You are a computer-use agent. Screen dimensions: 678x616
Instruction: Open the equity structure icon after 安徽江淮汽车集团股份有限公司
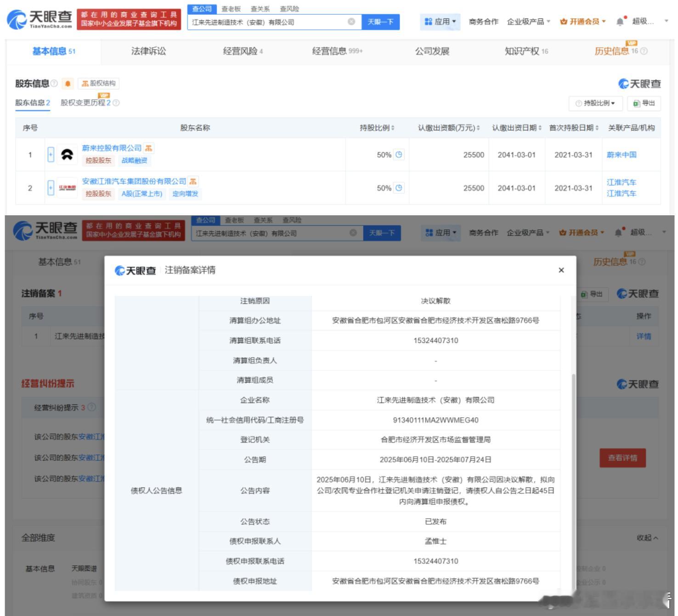pos(193,181)
